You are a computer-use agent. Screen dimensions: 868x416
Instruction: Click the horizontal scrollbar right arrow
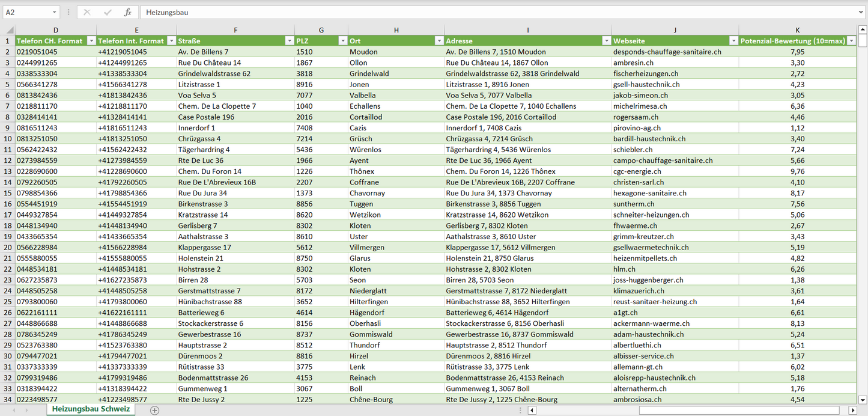852,410
